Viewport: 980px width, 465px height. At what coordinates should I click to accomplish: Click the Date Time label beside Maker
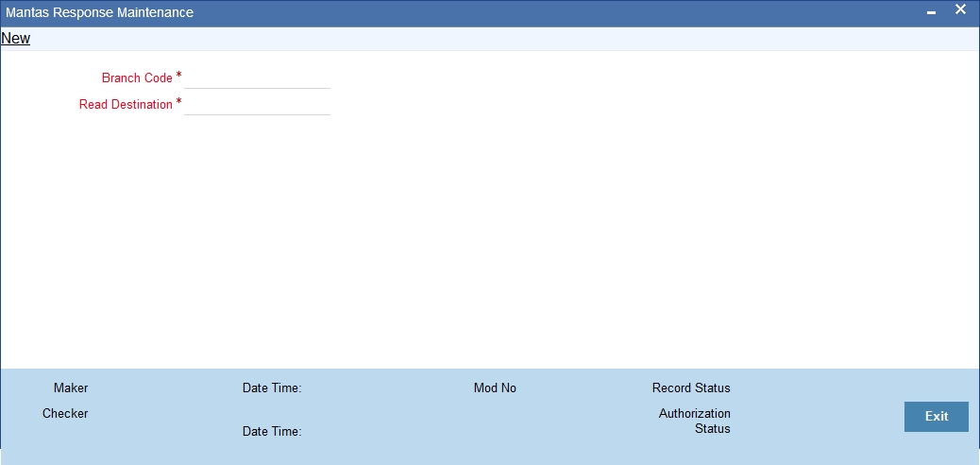(x=272, y=388)
